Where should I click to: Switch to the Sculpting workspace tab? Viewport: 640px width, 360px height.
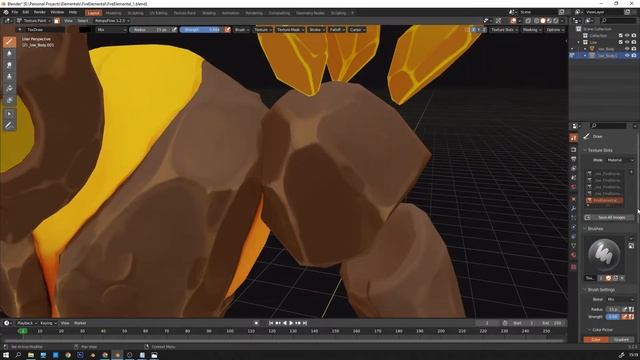pyautogui.click(x=136, y=13)
